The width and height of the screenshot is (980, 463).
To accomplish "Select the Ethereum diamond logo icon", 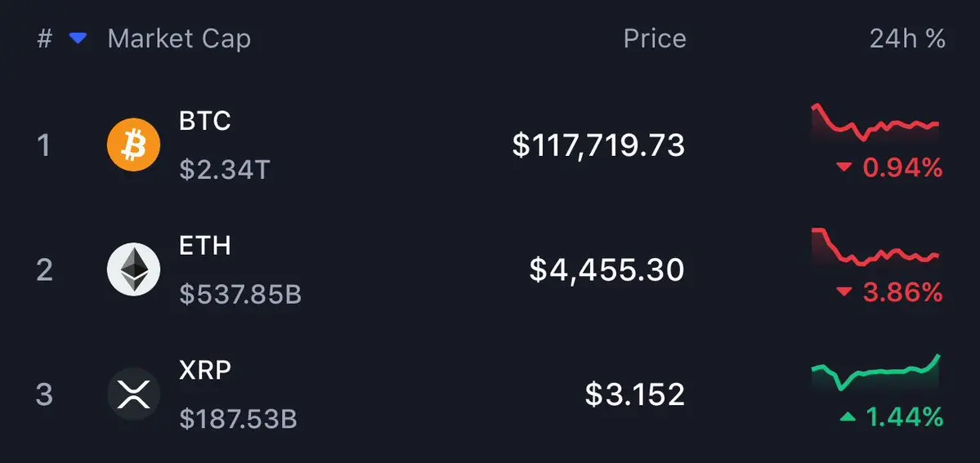I will 134,269.
